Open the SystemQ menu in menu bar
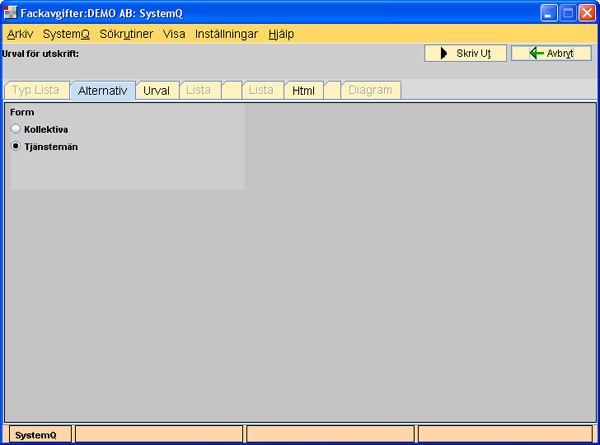 point(66,33)
